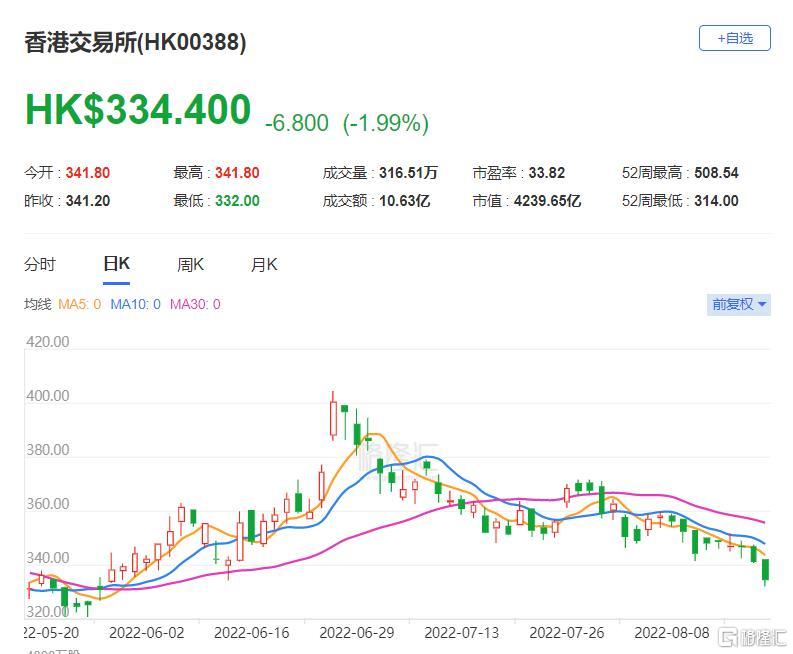Select the 日K tab
The image size is (793, 654).
coord(116,264)
